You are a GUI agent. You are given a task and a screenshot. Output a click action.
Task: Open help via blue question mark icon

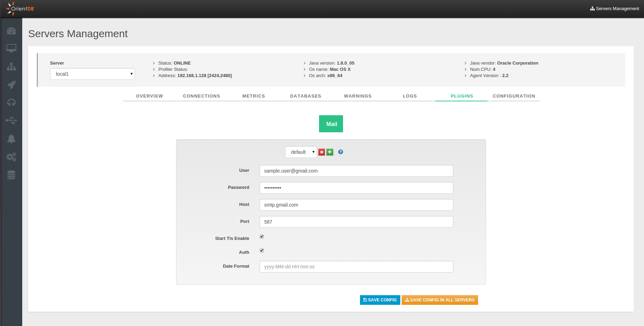point(341,152)
